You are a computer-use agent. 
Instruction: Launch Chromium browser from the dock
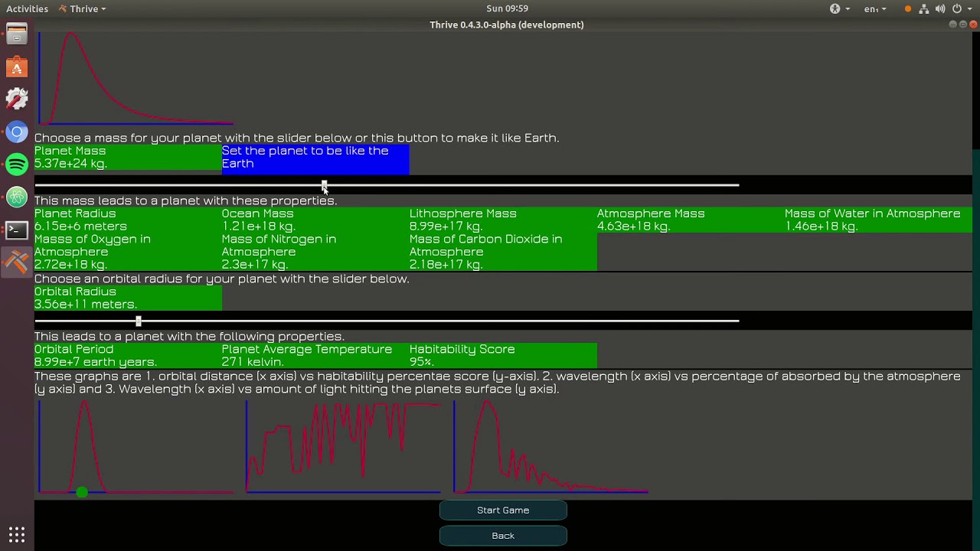pos(17,132)
